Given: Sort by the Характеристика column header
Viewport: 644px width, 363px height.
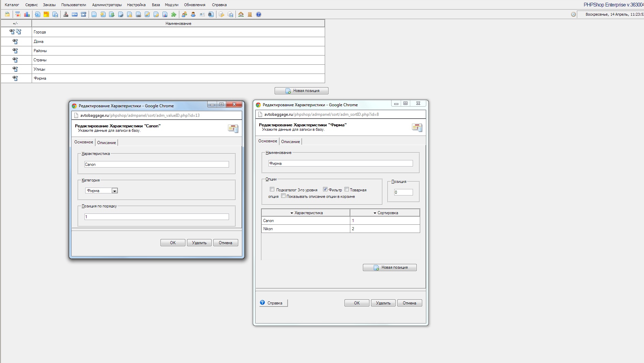Looking at the screenshot, I should 306,213.
